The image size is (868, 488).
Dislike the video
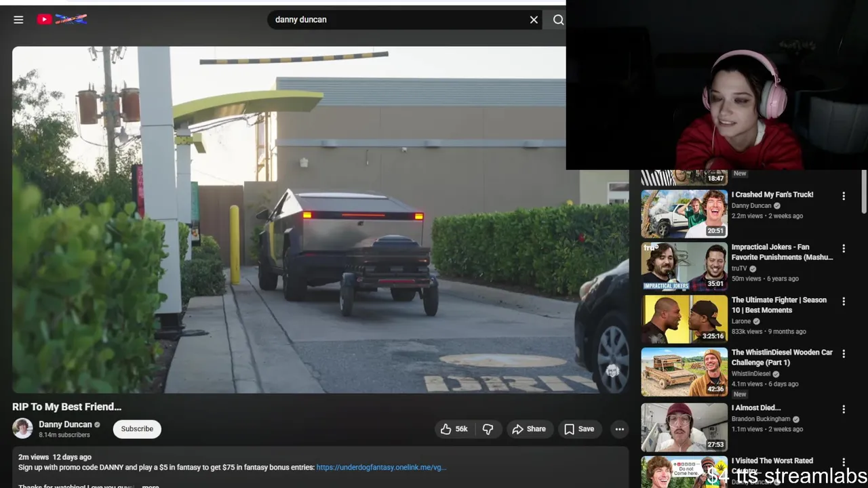coord(488,429)
